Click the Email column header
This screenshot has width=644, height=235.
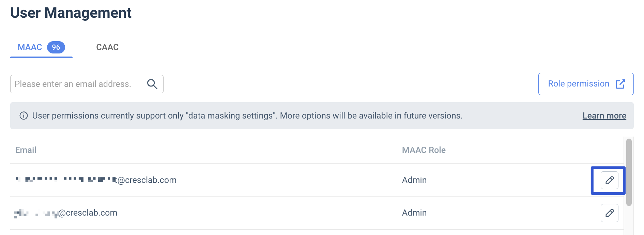tap(26, 150)
